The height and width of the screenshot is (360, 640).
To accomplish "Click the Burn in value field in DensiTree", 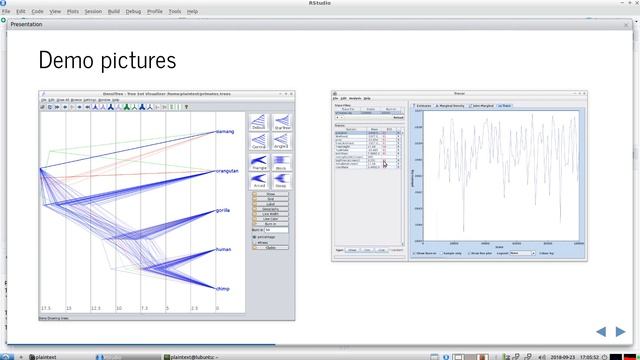I will [x=276, y=230].
